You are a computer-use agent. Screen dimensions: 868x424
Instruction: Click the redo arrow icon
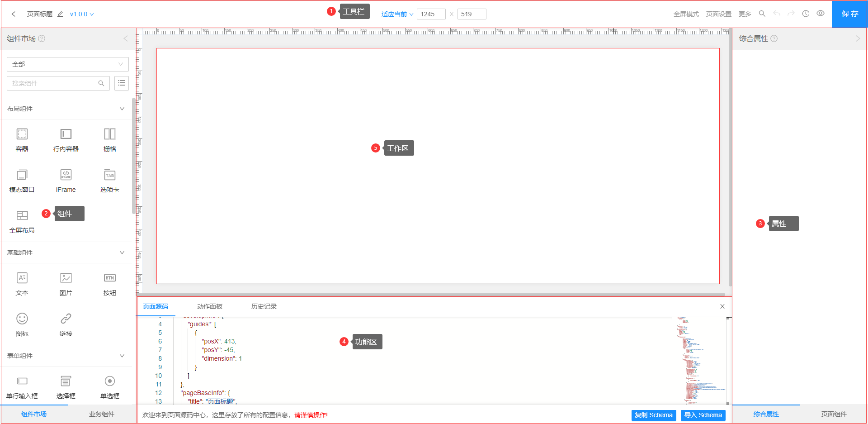791,14
